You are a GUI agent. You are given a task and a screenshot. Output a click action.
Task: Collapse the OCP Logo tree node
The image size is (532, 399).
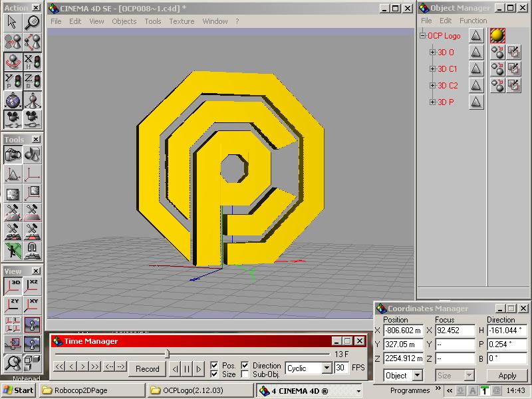[422, 36]
